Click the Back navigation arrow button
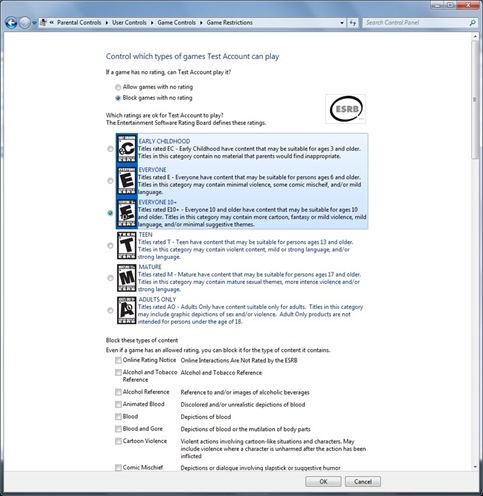 11,23
